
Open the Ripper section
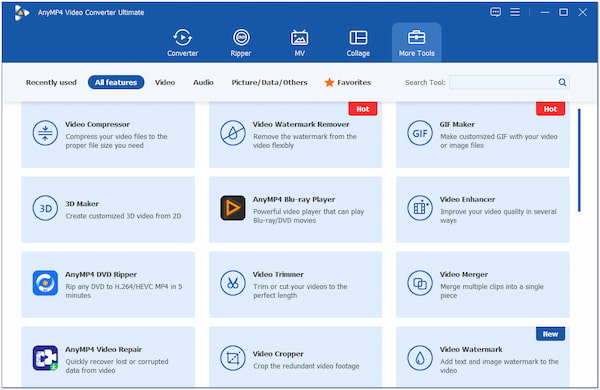click(241, 43)
